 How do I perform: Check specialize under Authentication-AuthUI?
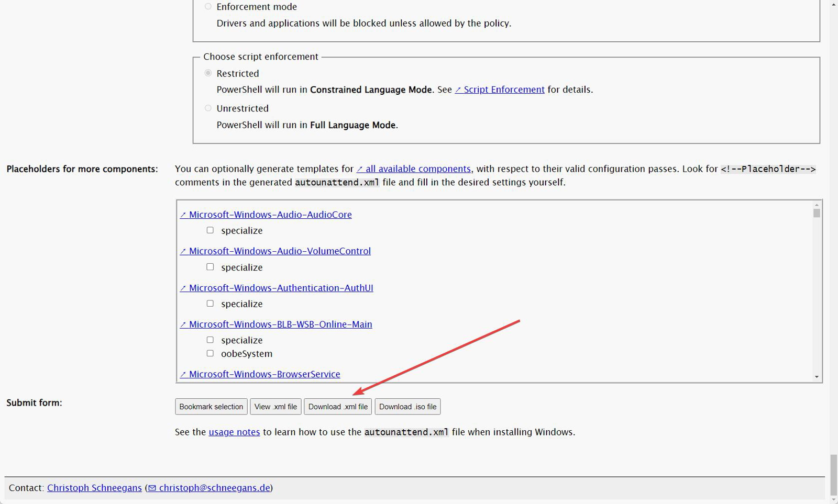click(x=210, y=304)
